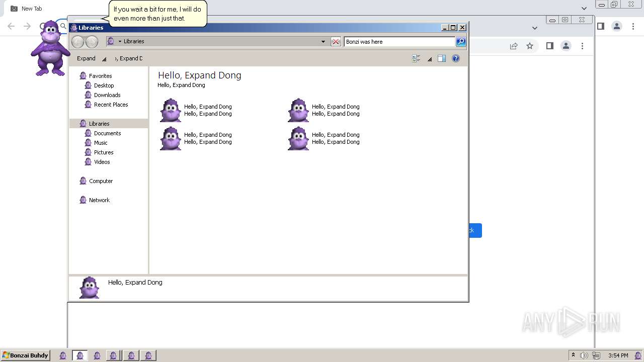Toggle the preview pane
Image resolution: width=644 pixels, height=362 pixels.
442,58
